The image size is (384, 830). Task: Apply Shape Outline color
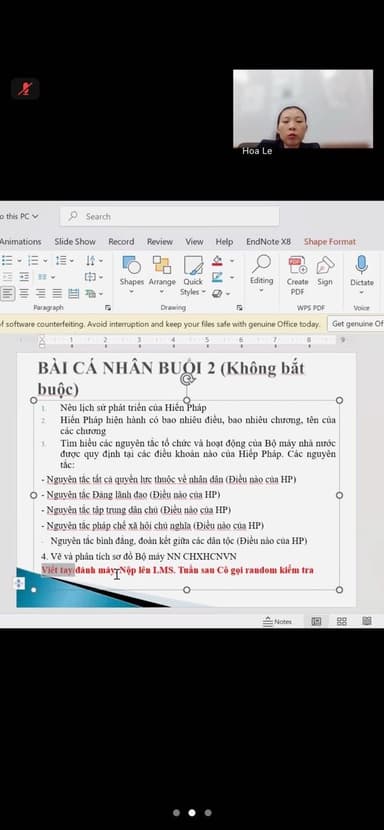pos(217,277)
